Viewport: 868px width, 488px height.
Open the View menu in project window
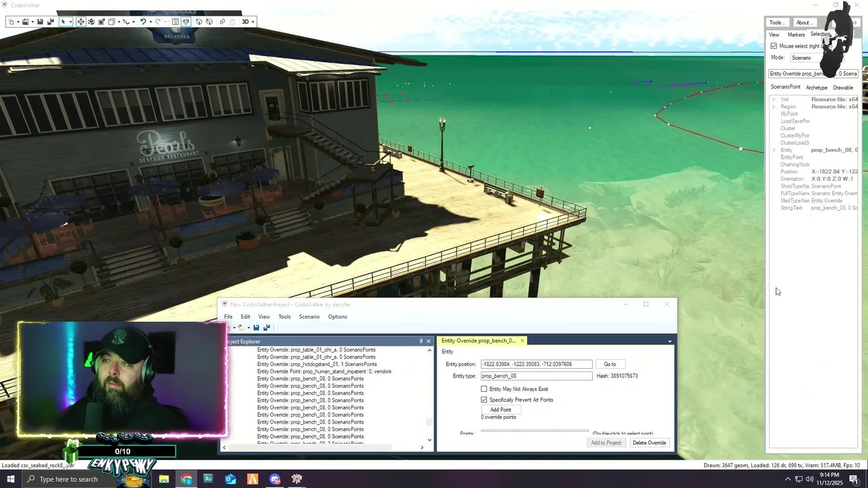(264, 317)
